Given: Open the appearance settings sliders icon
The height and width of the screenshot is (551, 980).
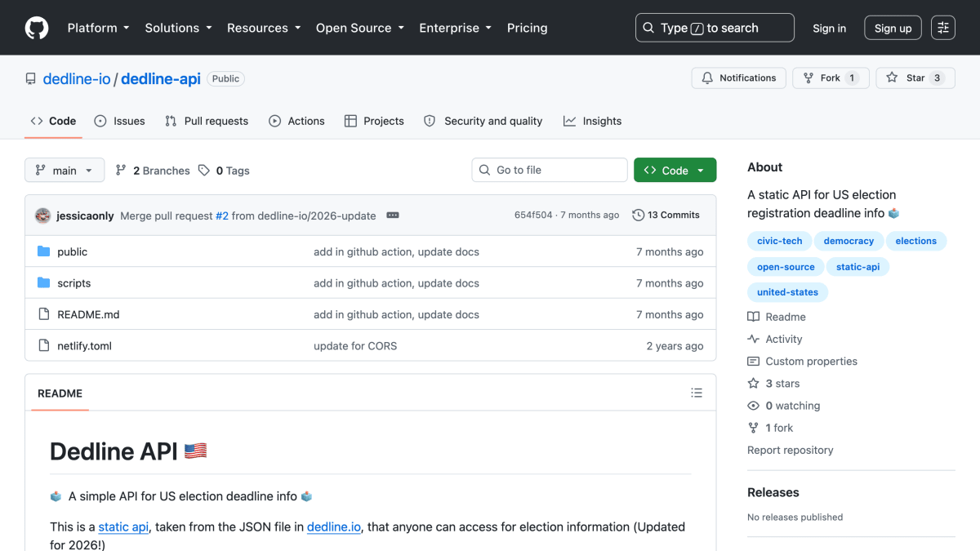Looking at the screenshot, I should pyautogui.click(x=943, y=28).
